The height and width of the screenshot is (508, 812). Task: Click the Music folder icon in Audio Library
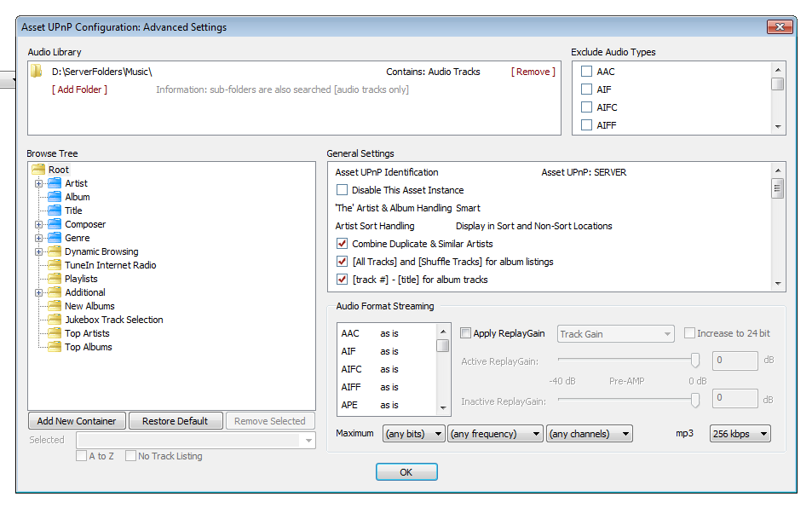[36, 72]
